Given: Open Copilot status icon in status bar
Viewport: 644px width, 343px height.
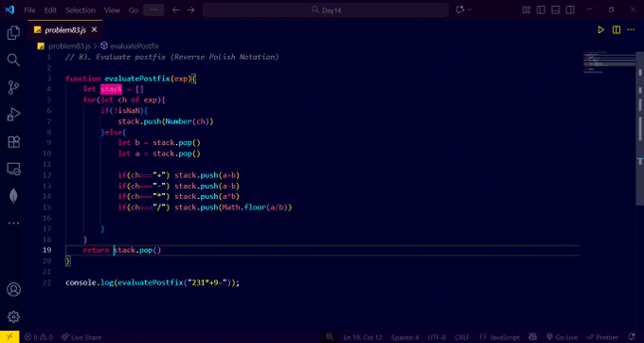Looking at the screenshot, I should pos(532,336).
